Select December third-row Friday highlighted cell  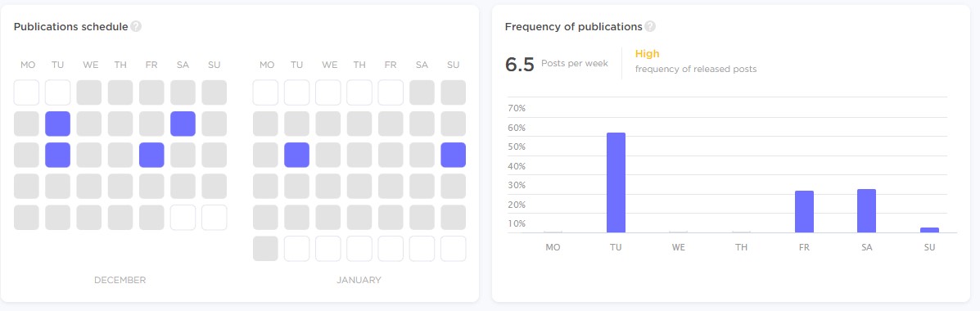pyautogui.click(x=151, y=155)
